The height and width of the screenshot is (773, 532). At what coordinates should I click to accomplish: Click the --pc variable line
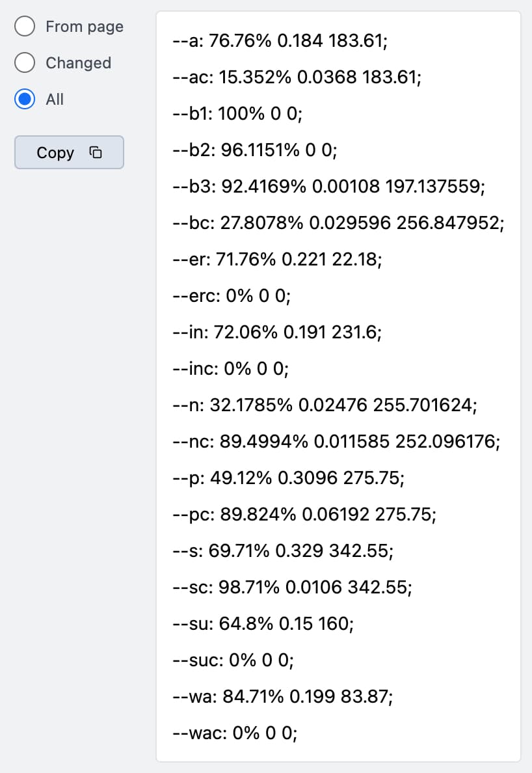[305, 516]
